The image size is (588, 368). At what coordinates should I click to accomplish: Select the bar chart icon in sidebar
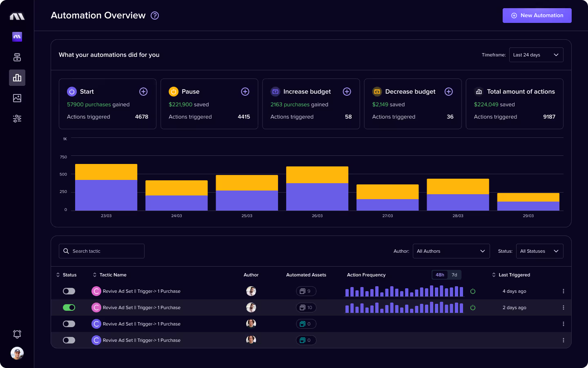click(x=17, y=78)
